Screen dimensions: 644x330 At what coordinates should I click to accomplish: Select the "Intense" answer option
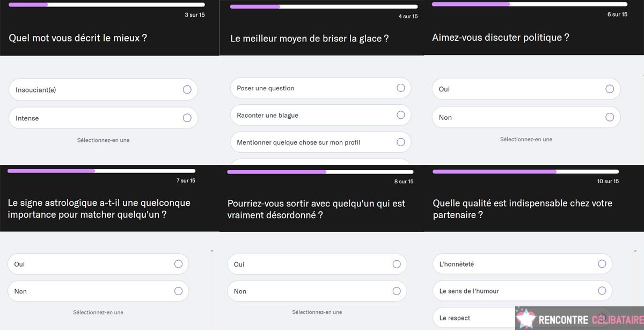click(x=187, y=118)
